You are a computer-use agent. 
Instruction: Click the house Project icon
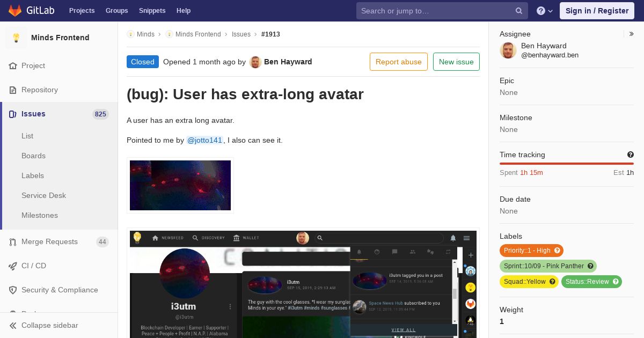pos(13,65)
